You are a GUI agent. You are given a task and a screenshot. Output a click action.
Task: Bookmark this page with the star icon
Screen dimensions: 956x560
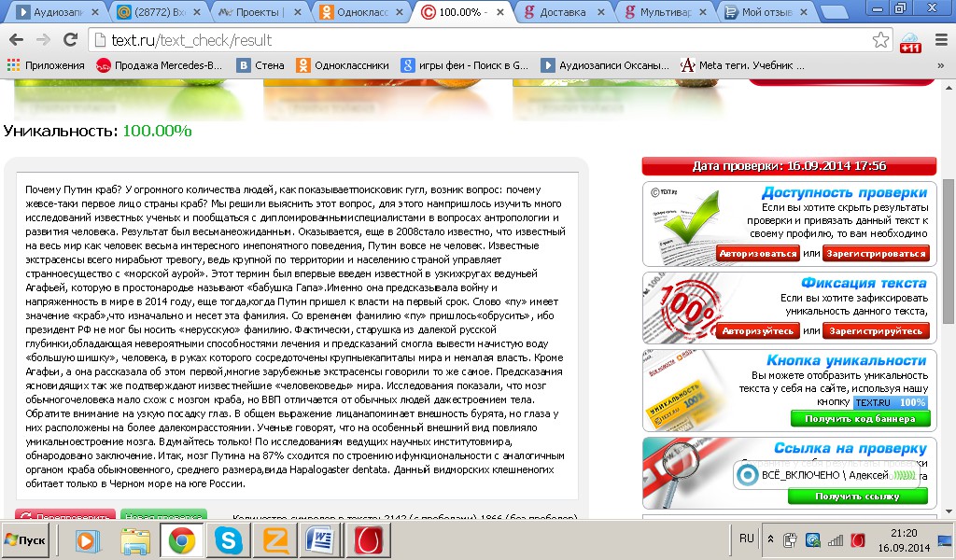pos(880,40)
